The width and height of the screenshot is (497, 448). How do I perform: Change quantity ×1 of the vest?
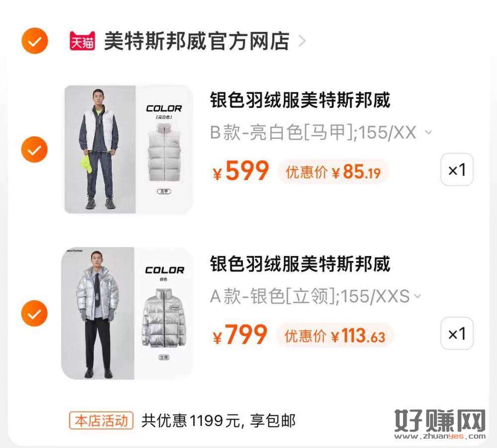(x=457, y=170)
